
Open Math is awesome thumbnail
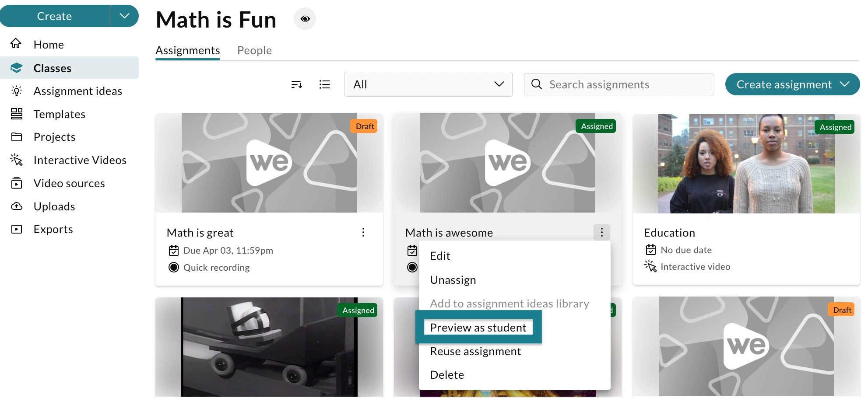coord(508,163)
